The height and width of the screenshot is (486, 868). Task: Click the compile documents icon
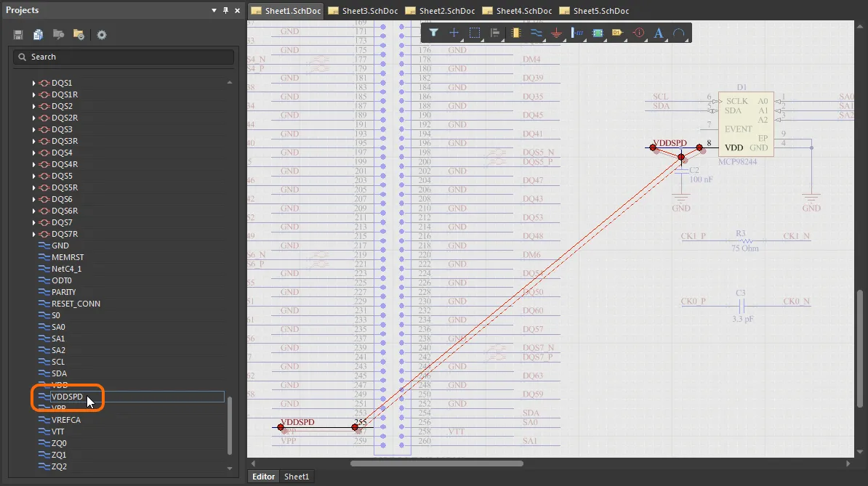pos(38,34)
